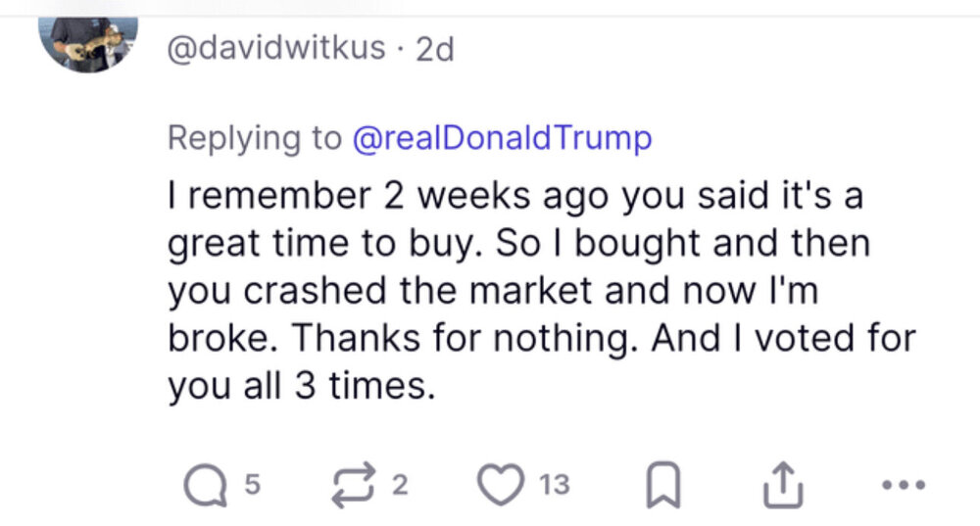This screenshot has width=980, height=526.
Task: Click the share upload icon
Action: click(x=782, y=485)
